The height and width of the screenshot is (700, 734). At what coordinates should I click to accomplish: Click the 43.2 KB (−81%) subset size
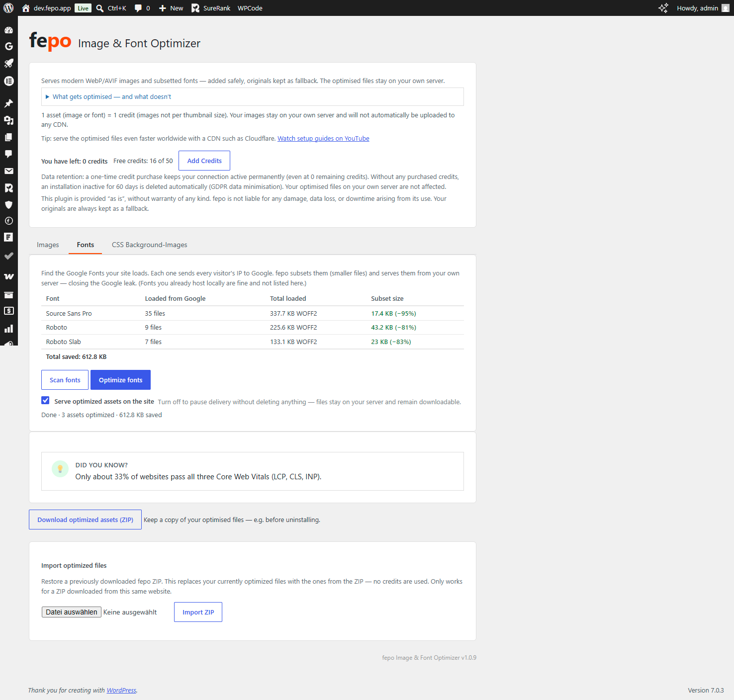[393, 327]
